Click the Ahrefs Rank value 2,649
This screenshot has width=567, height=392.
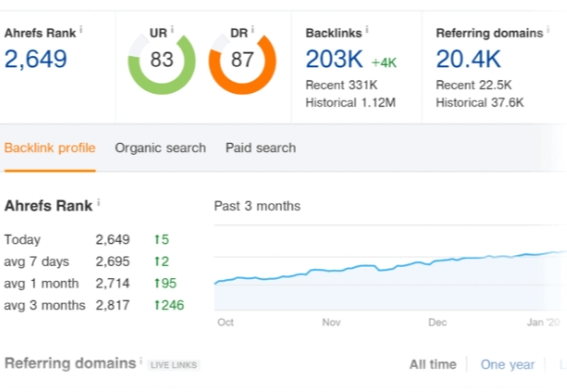pyautogui.click(x=36, y=59)
